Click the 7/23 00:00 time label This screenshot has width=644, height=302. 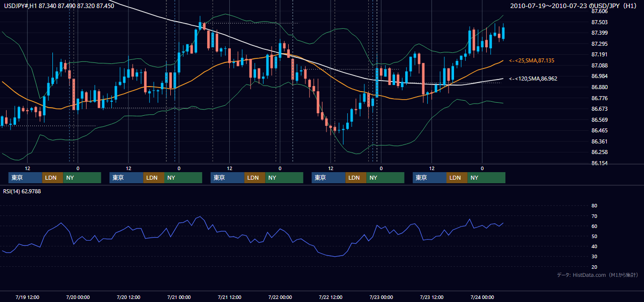381,297
